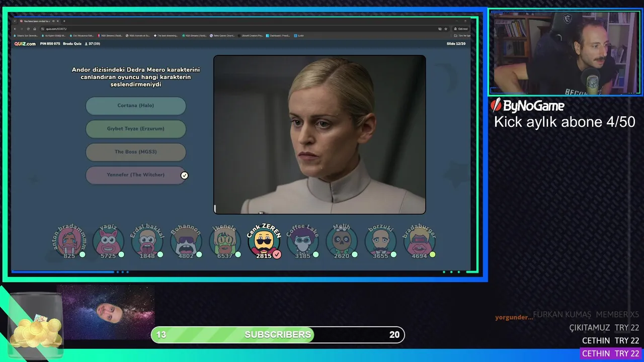The width and height of the screenshot is (644, 362).
Task: Open Gizli mod profile button
Action: (x=461, y=29)
